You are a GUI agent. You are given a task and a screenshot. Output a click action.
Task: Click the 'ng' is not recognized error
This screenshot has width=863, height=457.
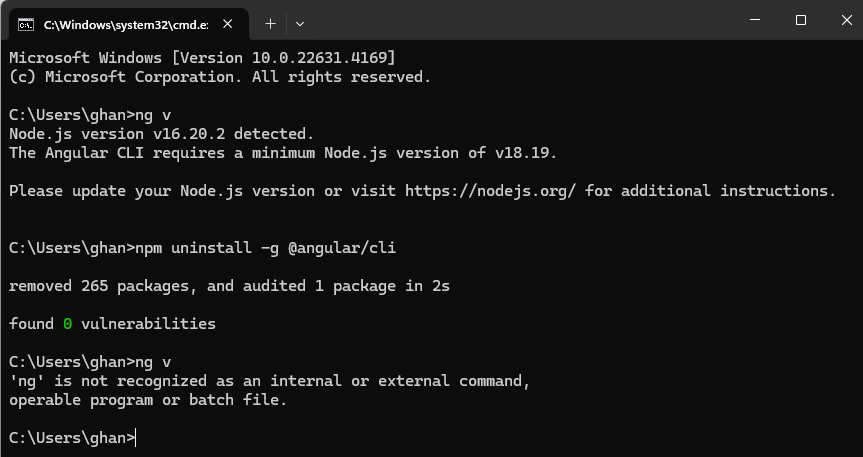click(x=269, y=381)
